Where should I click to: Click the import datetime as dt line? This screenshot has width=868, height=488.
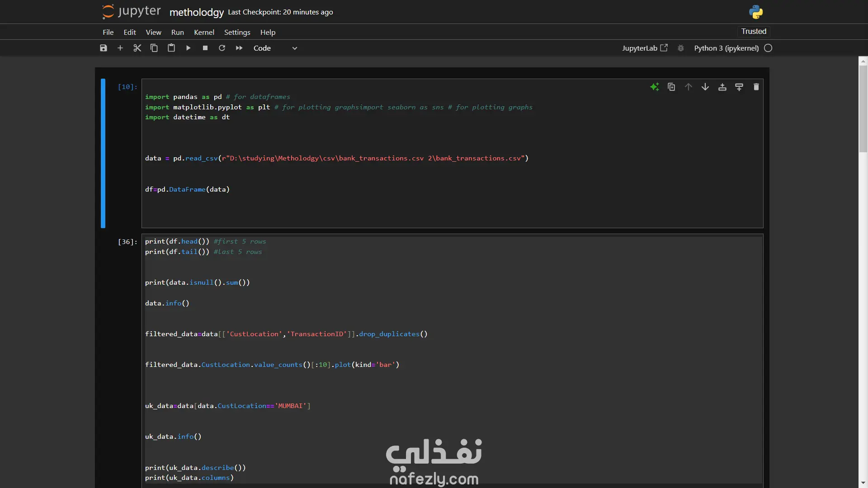click(187, 117)
